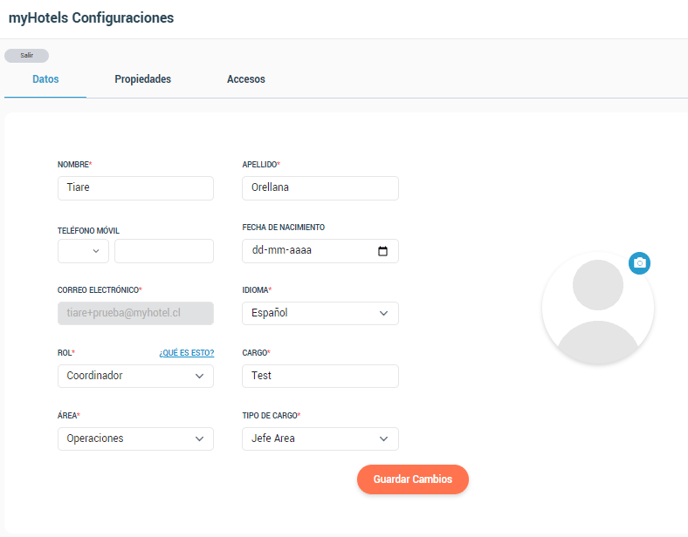This screenshot has width=688, height=537.
Task: Focus the mobile phone number input
Action: (x=164, y=251)
